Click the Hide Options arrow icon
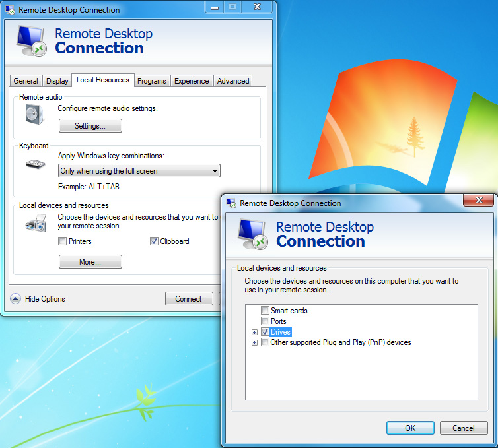Screen dimensions: 498x448 click(x=15, y=299)
